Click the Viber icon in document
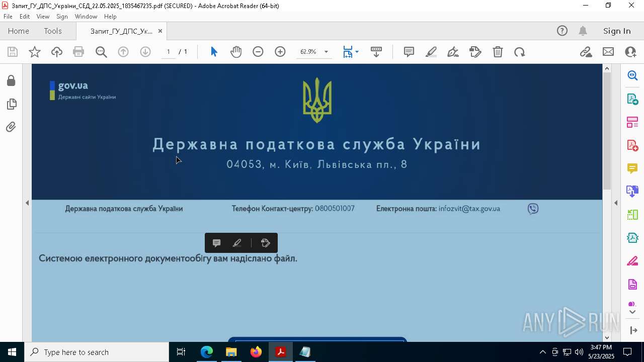The height and width of the screenshot is (362, 644). coord(533,209)
